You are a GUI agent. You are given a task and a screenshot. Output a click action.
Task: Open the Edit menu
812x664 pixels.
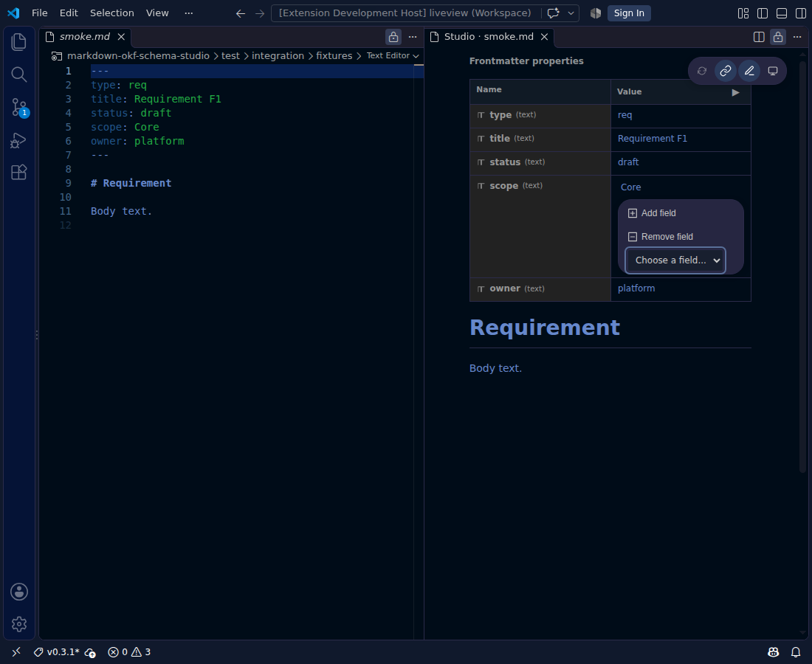[69, 13]
